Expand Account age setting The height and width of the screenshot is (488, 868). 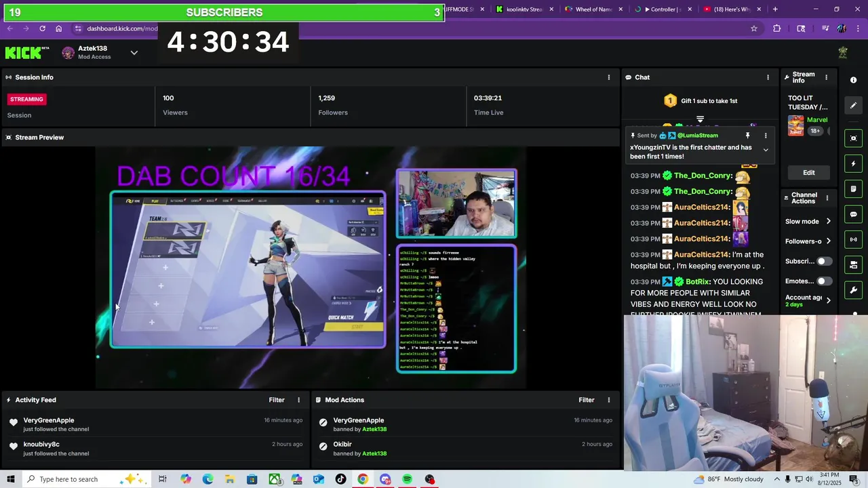coord(828,300)
